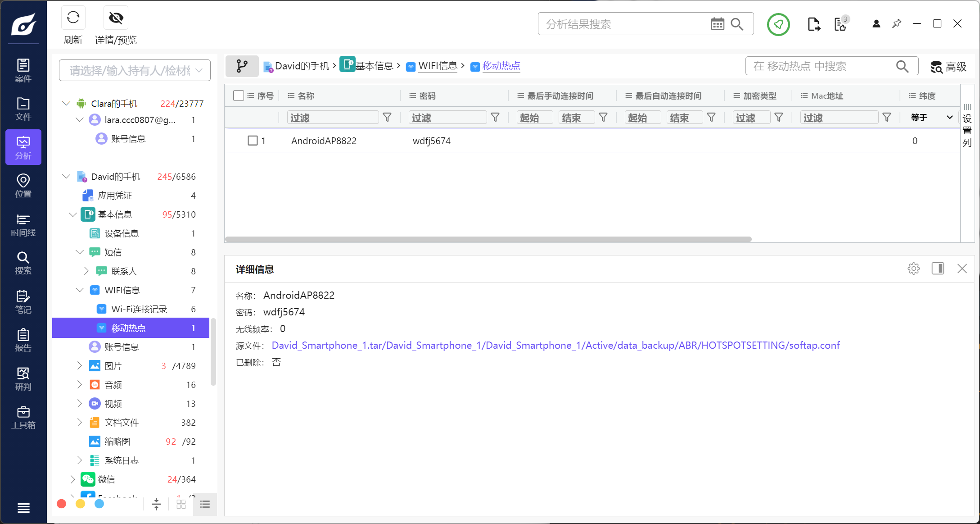This screenshot has height=524, width=980.
Task: Select Wi-Fi连接记录 in the tree
Action: click(139, 309)
